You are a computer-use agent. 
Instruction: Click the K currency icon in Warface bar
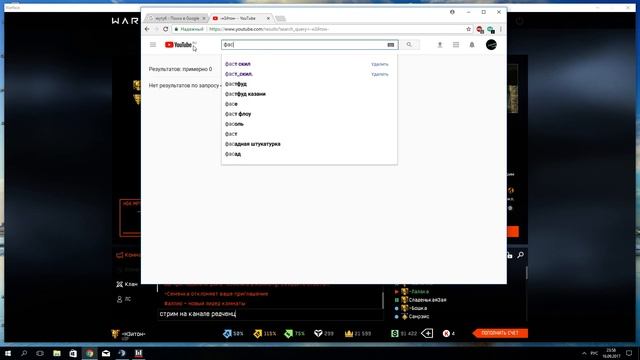coord(446,333)
